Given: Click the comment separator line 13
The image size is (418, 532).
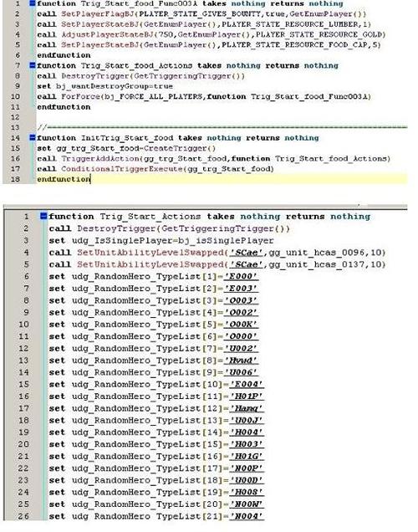Looking at the screenshot, I should click(x=222, y=128).
